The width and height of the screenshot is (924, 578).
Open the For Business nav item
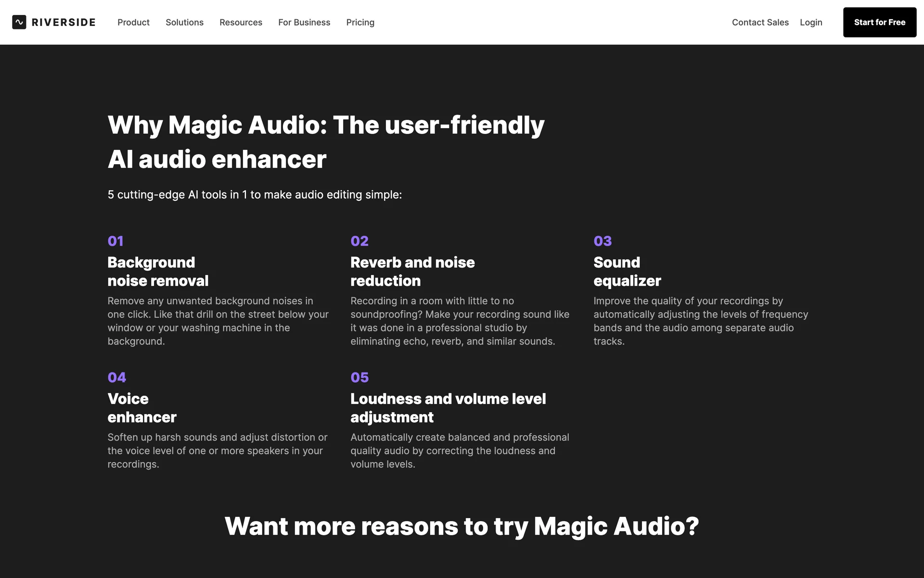[304, 22]
